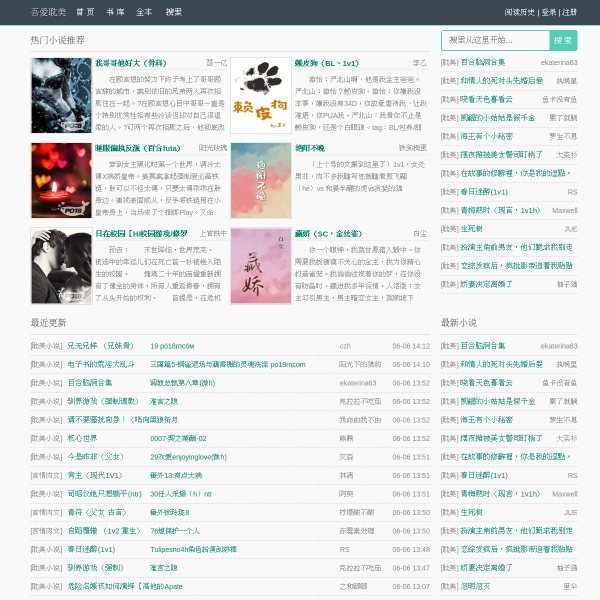Open 和情人的死对头先婚后爱 in top right list
Image resolution: width=600 pixels, height=600 pixels.
coord(501,81)
